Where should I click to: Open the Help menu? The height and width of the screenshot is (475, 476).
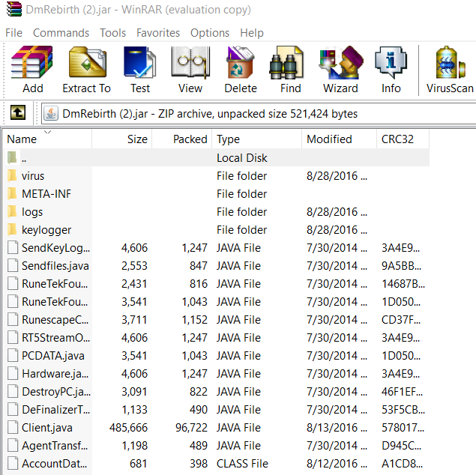[x=252, y=32]
